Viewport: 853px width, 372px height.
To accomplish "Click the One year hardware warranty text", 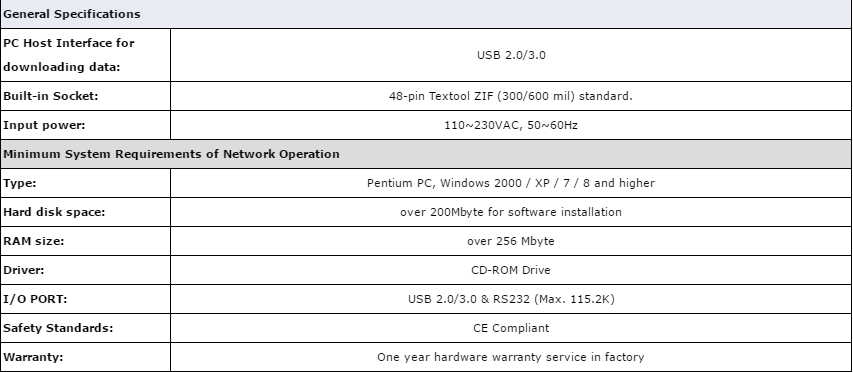I will tap(511, 357).
